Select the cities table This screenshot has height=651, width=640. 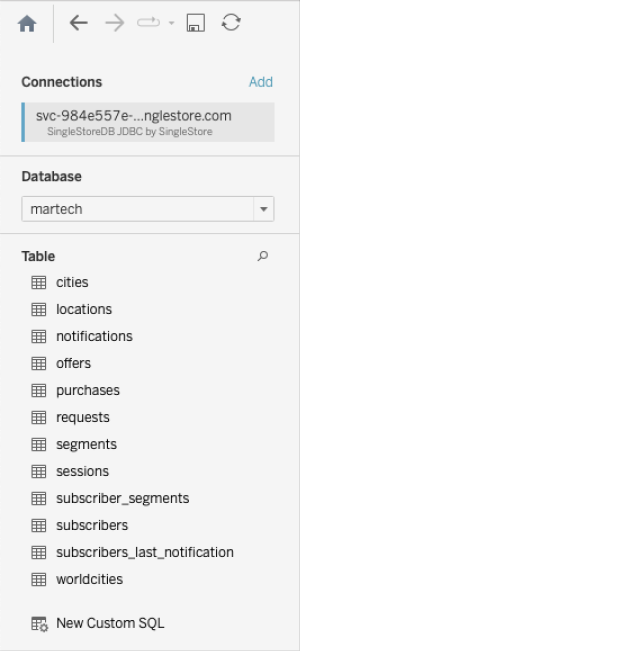[72, 282]
